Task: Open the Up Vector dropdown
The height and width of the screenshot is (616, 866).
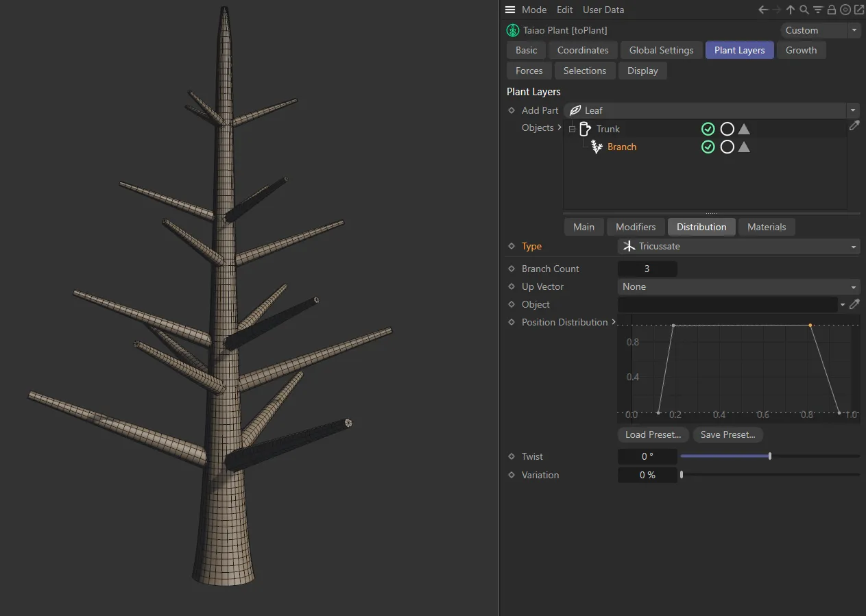Action: [738, 286]
